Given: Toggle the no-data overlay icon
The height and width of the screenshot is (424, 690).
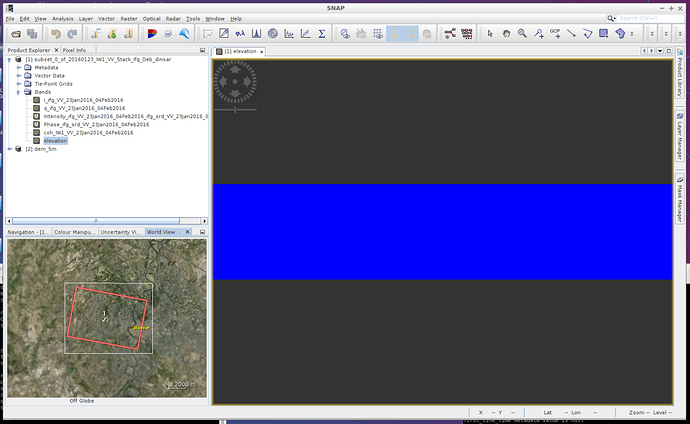Looking at the screenshot, I should [345, 33].
